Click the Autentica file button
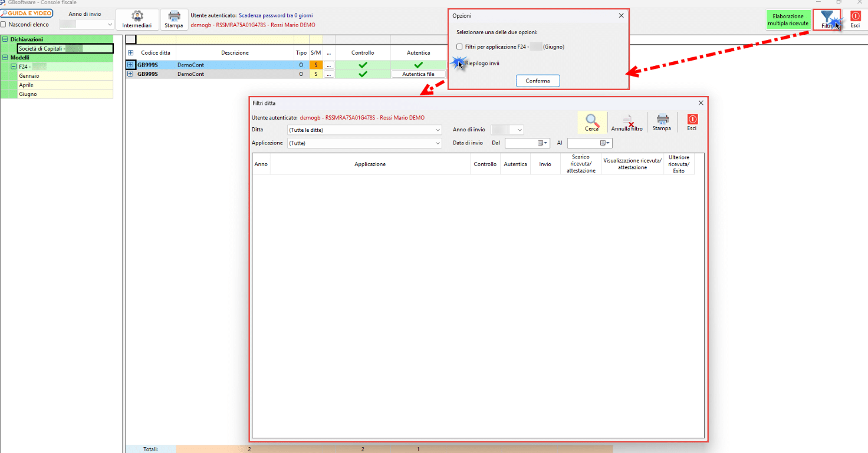 coord(418,74)
